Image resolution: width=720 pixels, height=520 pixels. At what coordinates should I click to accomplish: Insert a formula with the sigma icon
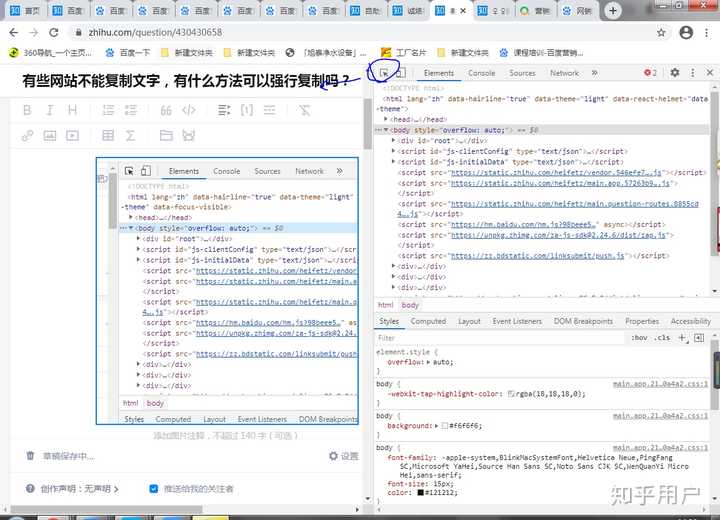[130, 136]
